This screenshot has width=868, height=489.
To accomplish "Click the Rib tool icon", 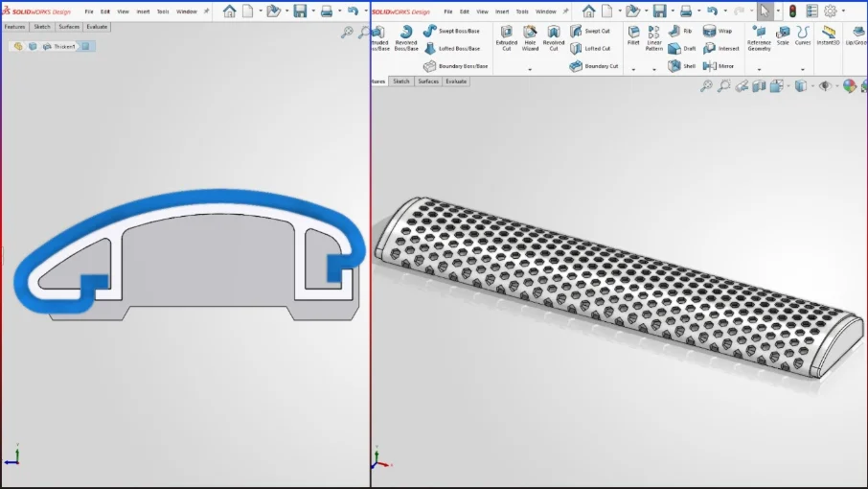I will point(674,31).
